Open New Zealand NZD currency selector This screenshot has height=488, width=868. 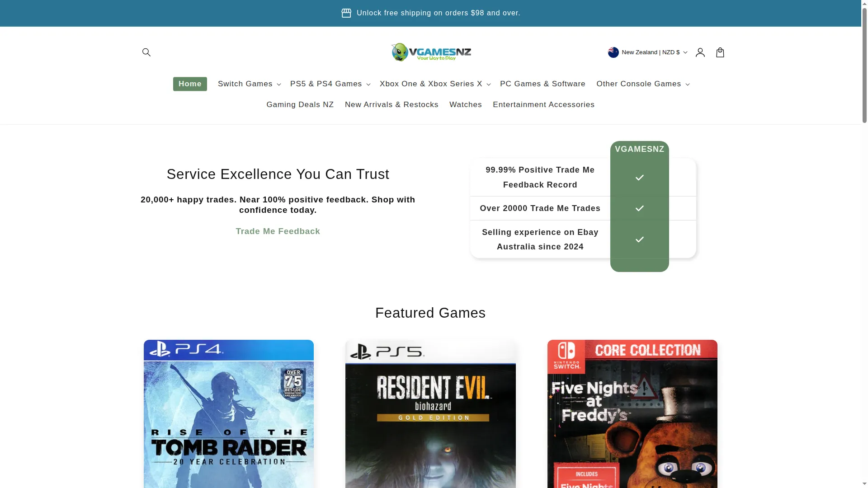(x=647, y=52)
